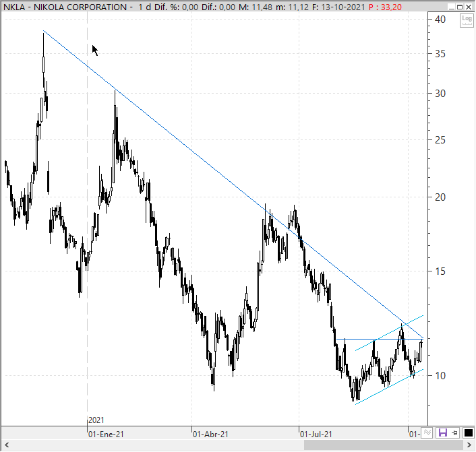Click the NKLA - NIKOLA CORPORATION title

coord(65,7)
